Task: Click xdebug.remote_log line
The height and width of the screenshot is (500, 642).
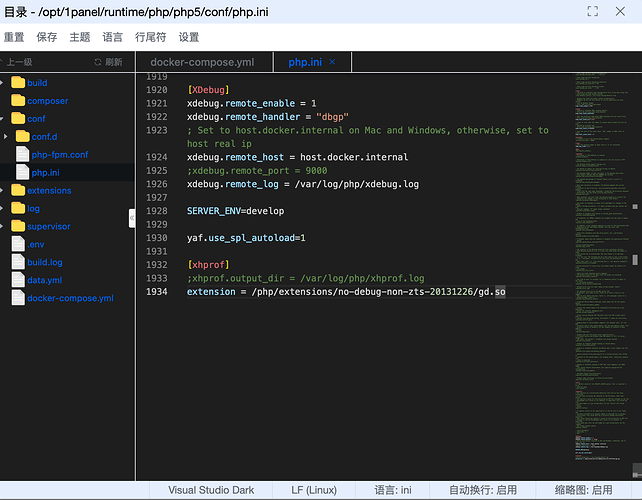Action: coord(303,184)
